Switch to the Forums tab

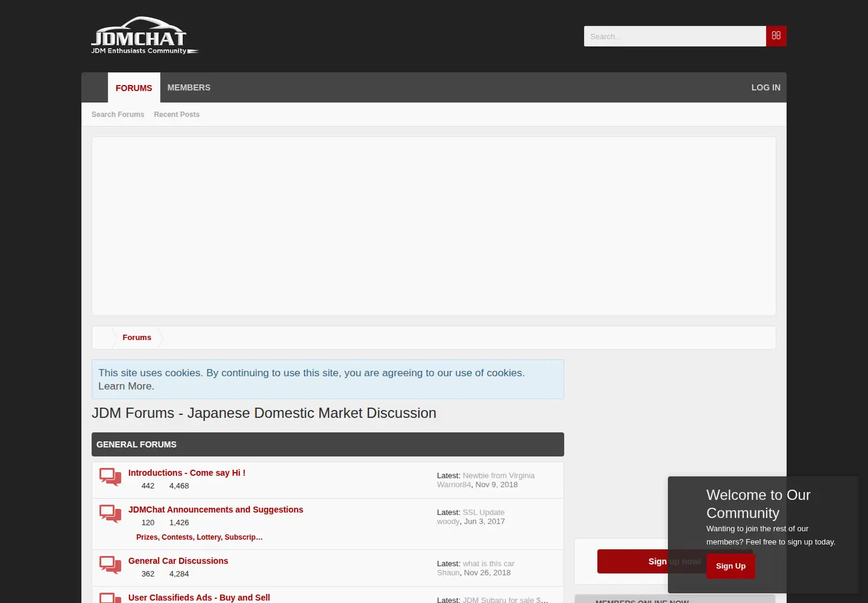point(134,88)
